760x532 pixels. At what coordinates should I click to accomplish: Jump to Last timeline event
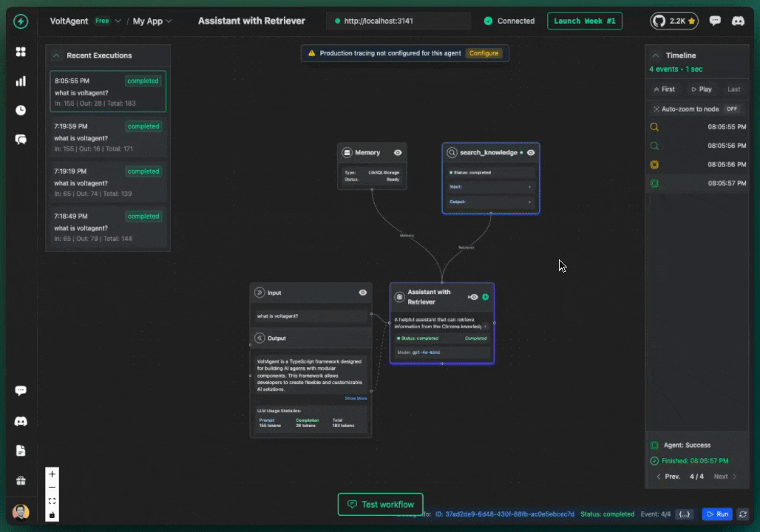[734, 89]
